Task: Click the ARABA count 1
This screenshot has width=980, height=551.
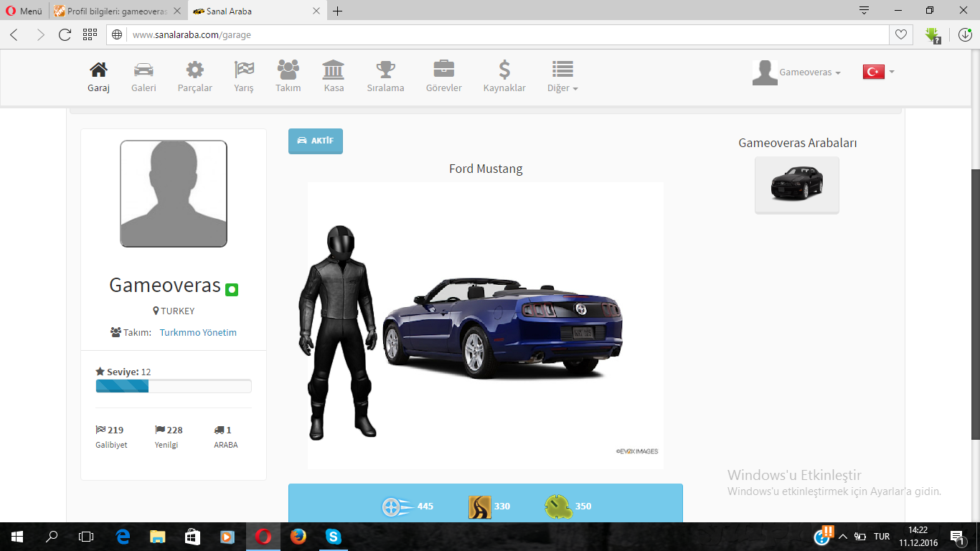Action: pos(223,430)
